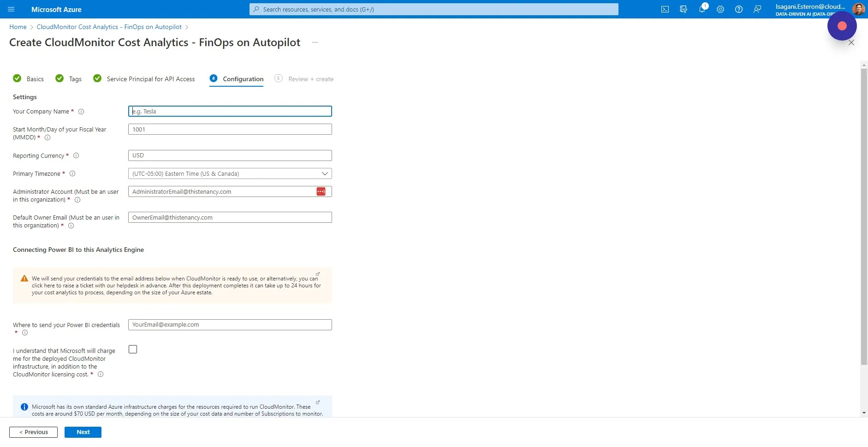Open the notifications bell
Viewport: 868px width, 447px height.
coord(702,9)
